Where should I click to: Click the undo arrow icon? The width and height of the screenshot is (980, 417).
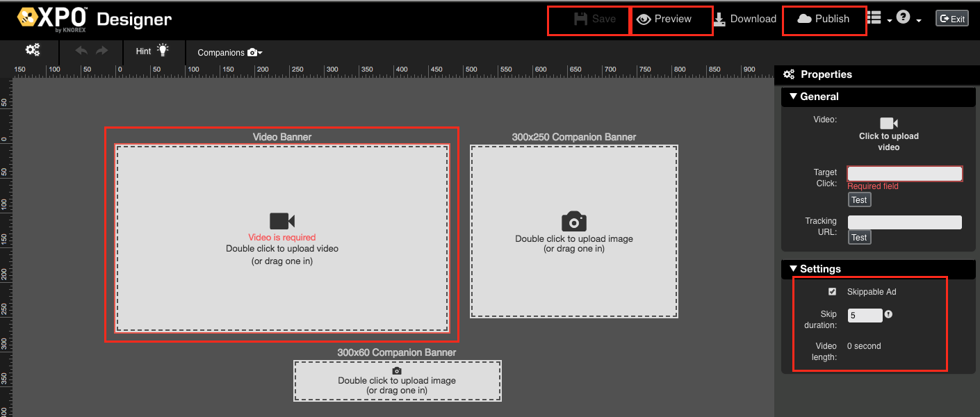(x=81, y=51)
